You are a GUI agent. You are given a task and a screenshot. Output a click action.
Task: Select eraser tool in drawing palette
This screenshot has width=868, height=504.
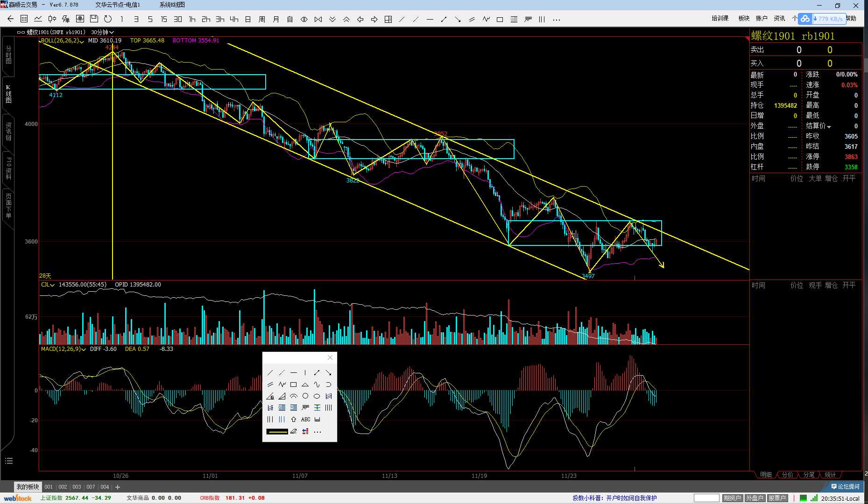294,431
